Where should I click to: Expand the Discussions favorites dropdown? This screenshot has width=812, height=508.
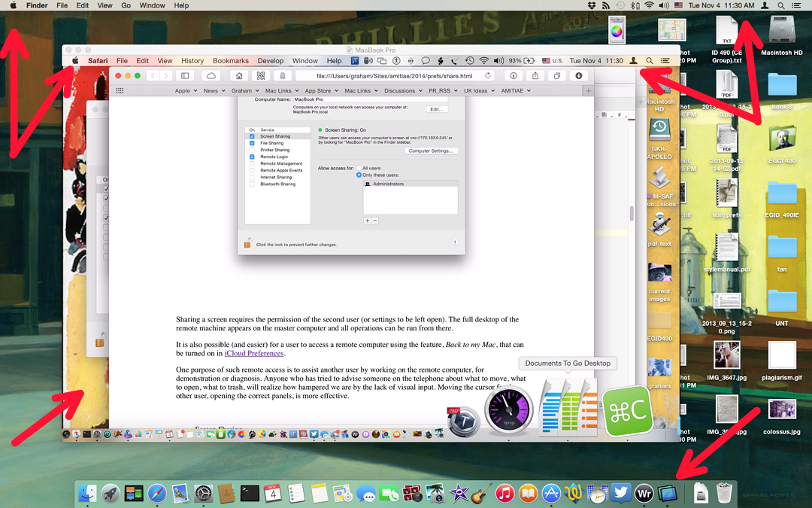click(x=403, y=91)
